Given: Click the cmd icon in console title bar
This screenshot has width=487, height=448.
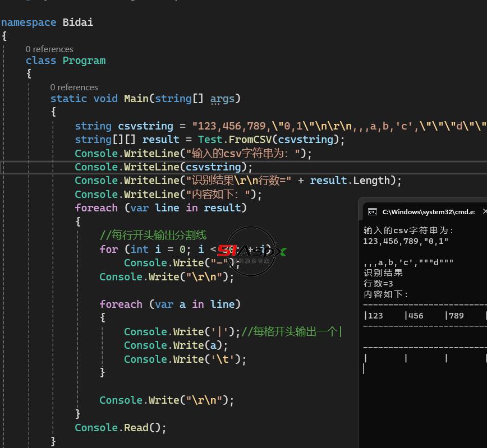Looking at the screenshot, I should tap(372, 211).
